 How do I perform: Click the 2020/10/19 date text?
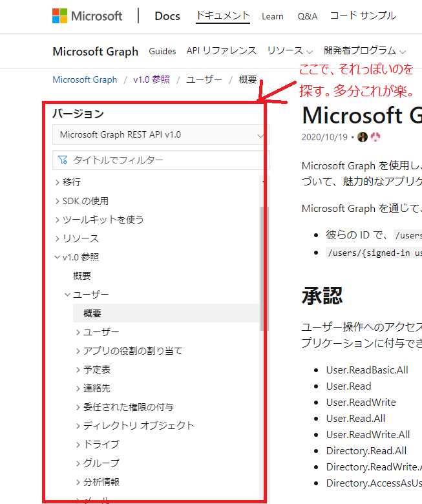click(324, 137)
